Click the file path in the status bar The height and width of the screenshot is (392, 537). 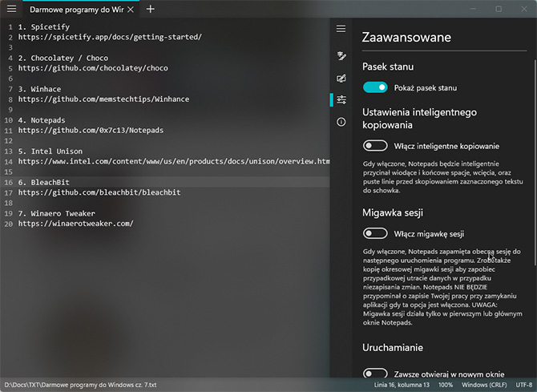tap(80, 385)
